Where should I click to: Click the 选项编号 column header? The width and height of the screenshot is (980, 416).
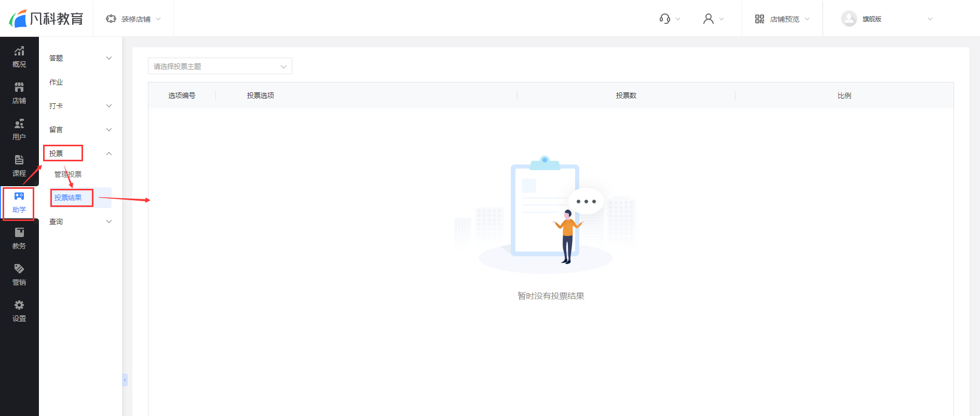pos(182,95)
